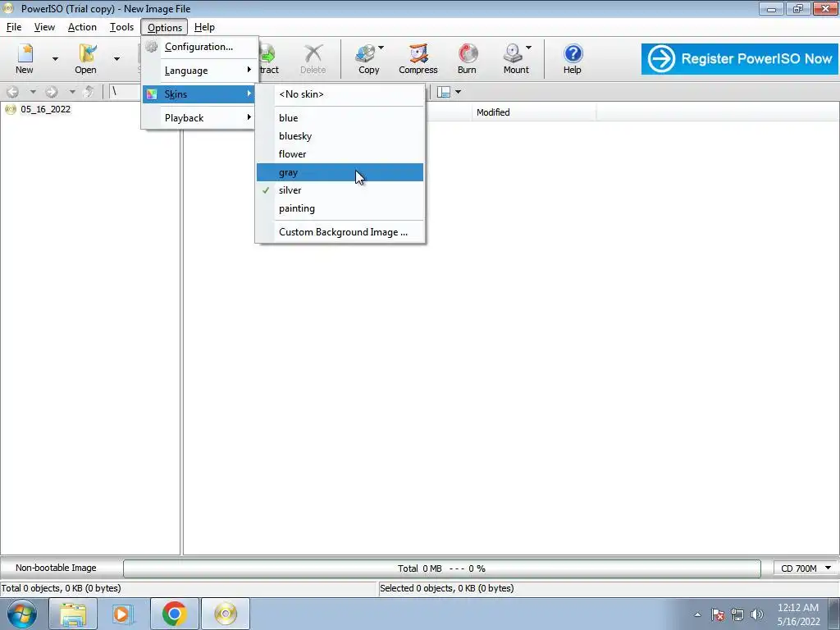Open the Playback submenu
This screenshot has height=630, width=840.
199,118
